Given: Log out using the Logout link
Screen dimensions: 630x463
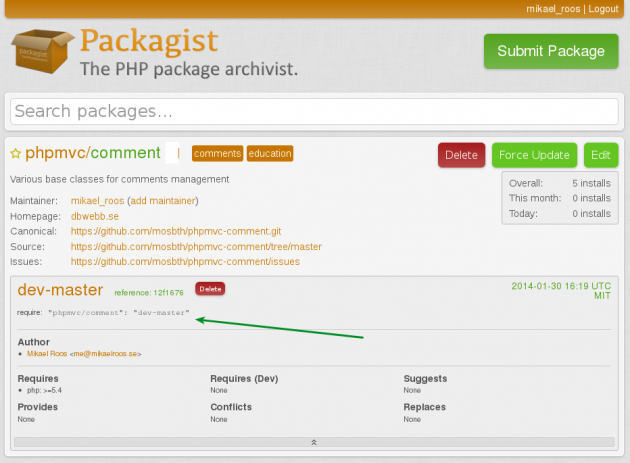Looking at the screenshot, I should click(x=603, y=9).
